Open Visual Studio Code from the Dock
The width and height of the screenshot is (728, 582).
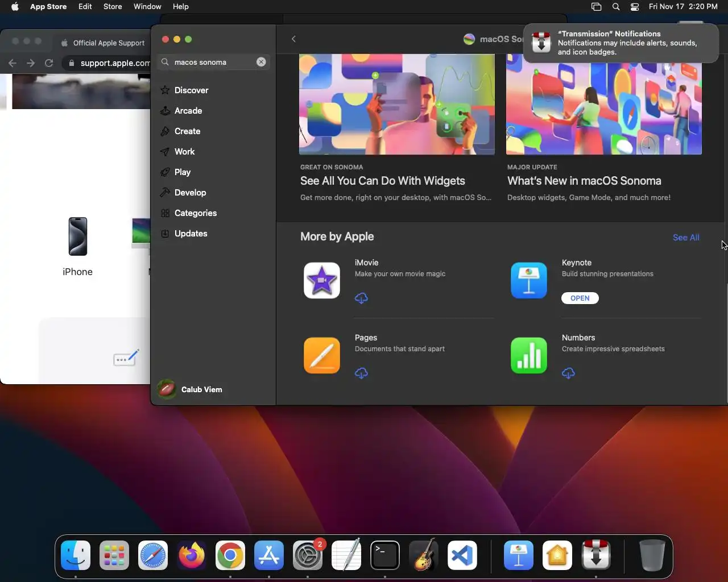pyautogui.click(x=462, y=555)
